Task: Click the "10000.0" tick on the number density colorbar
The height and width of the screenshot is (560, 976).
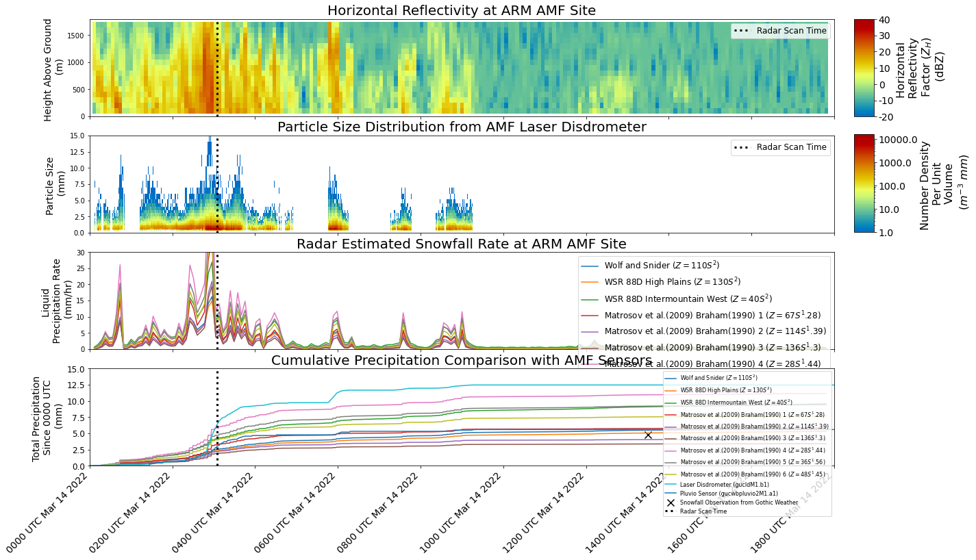Action: [x=897, y=140]
